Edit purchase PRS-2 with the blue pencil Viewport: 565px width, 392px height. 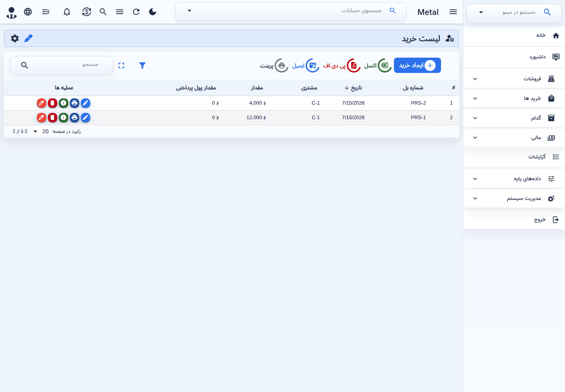tap(86, 103)
